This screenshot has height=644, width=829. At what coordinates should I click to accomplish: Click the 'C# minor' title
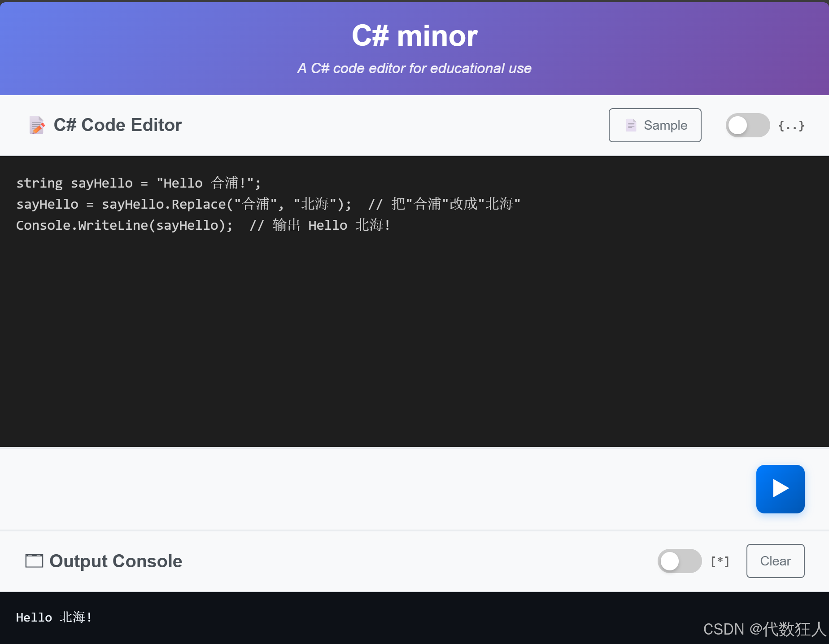click(x=414, y=35)
